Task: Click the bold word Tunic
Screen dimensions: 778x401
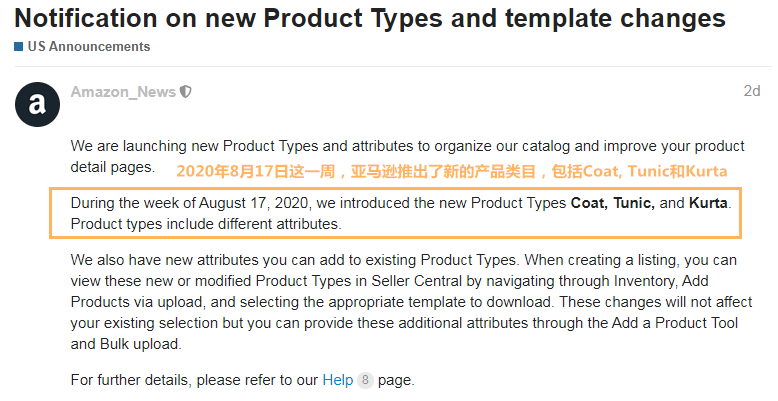Action: coord(633,203)
